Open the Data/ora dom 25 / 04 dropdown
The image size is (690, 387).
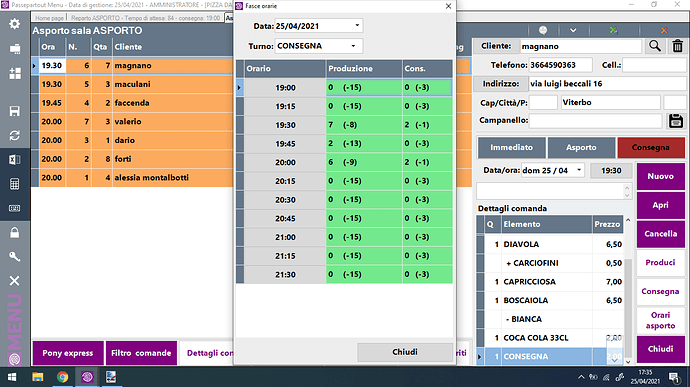pyautogui.click(x=579, y=170)
